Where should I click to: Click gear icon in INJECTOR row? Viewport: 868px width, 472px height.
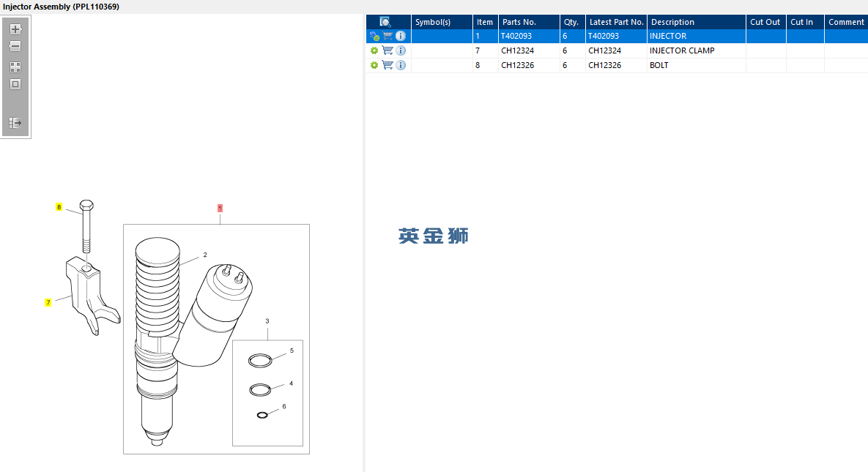(x=375, y=36)
